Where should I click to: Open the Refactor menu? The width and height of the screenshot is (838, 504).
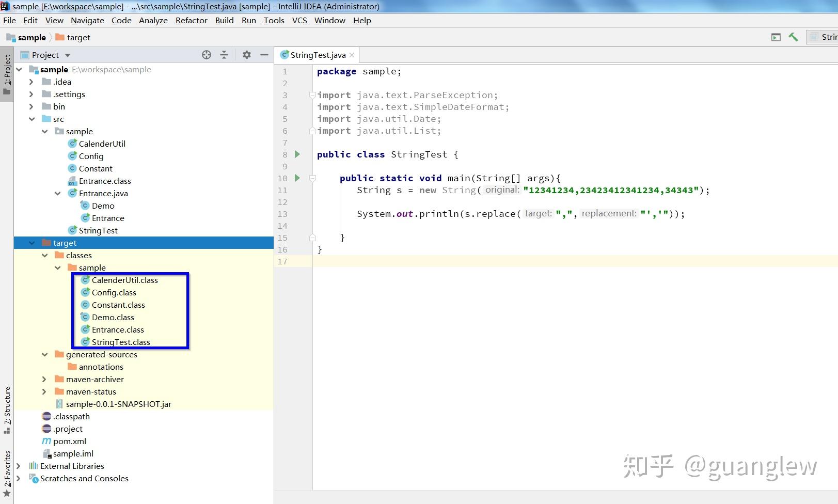[x=191, y=20]
